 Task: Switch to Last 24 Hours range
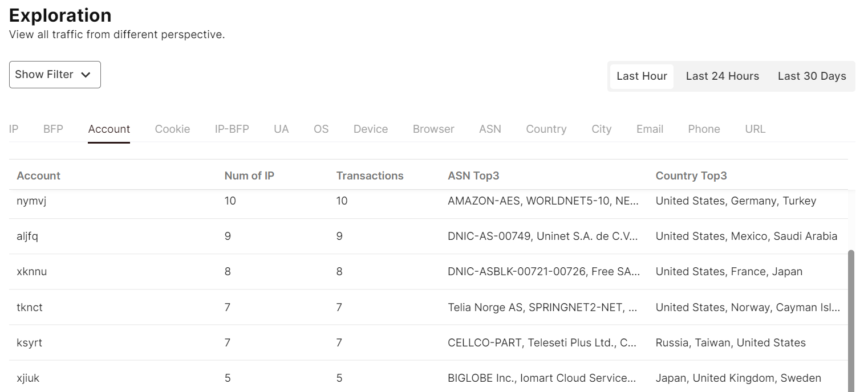click(722, 76)
